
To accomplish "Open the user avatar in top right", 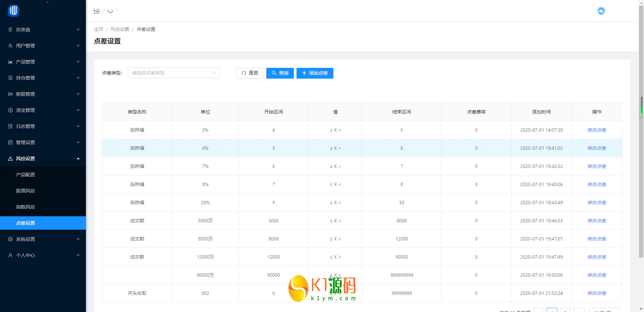I will [x=601, y=11].
